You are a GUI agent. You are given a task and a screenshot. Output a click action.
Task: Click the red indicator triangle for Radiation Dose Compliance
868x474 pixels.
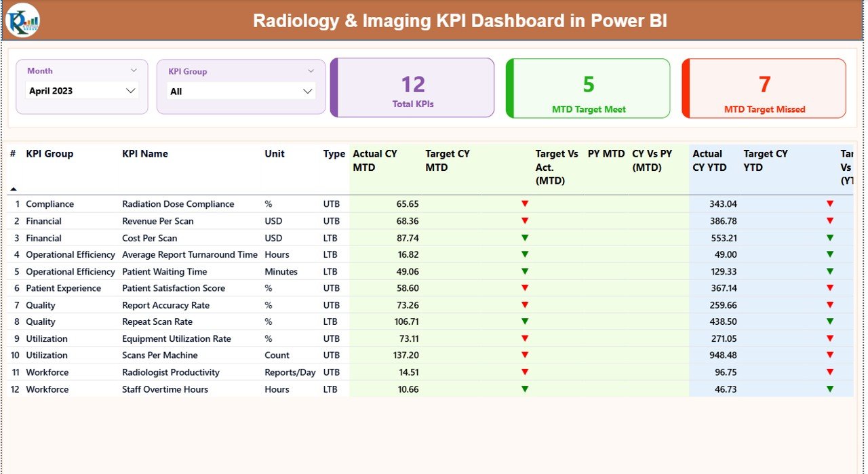coord(526,203)
